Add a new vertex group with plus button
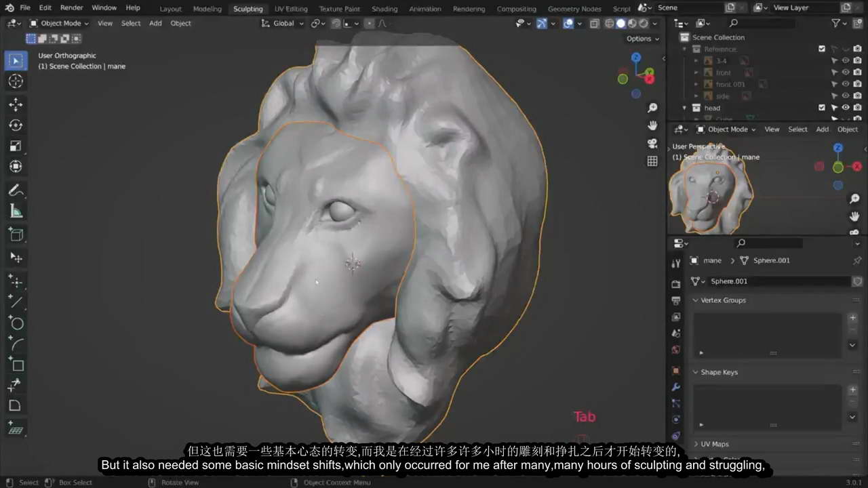 coord(853,318)
